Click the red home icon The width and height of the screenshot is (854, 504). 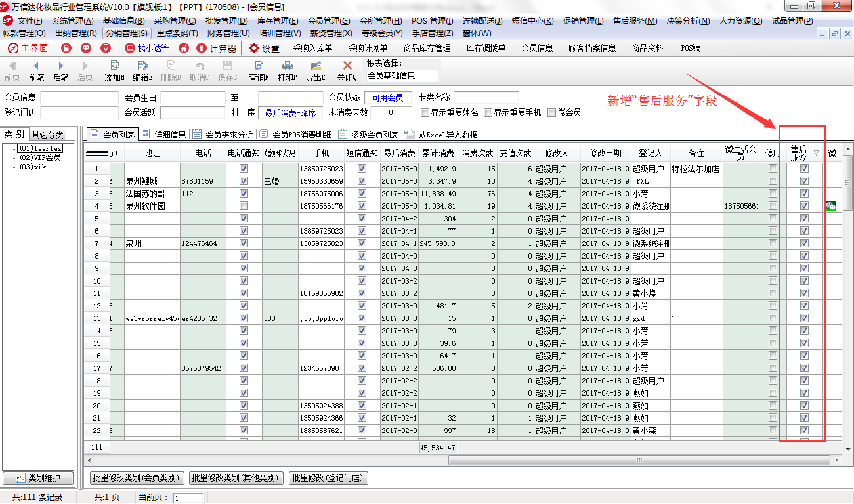pyautogui.click(x=184, y=48)
